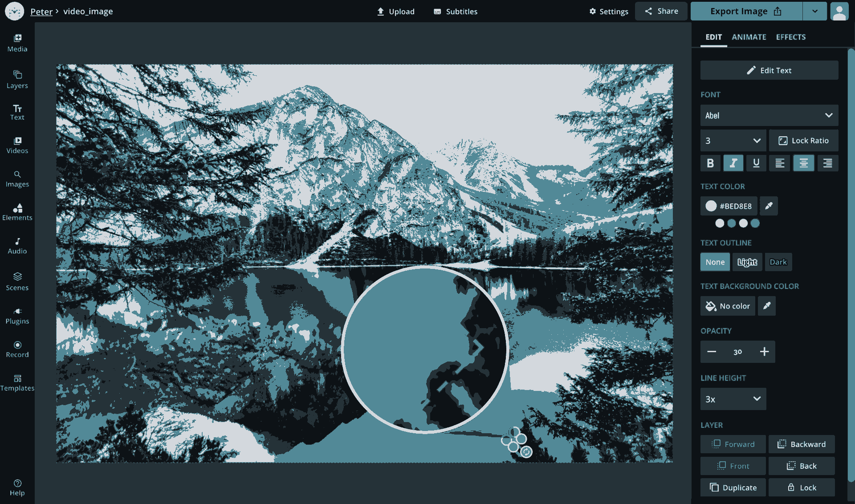Align text to the right
The height and width of the screenshot is (504, 855).
(827, 163)
